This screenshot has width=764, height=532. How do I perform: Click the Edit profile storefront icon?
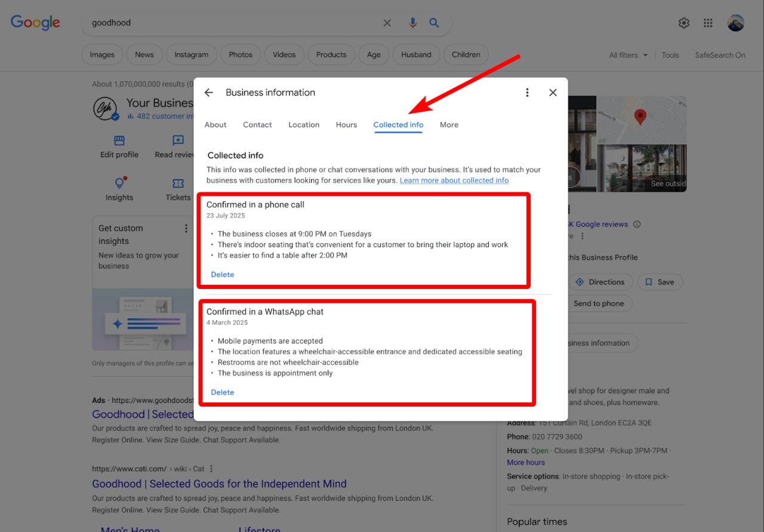(x=119, y=140)
